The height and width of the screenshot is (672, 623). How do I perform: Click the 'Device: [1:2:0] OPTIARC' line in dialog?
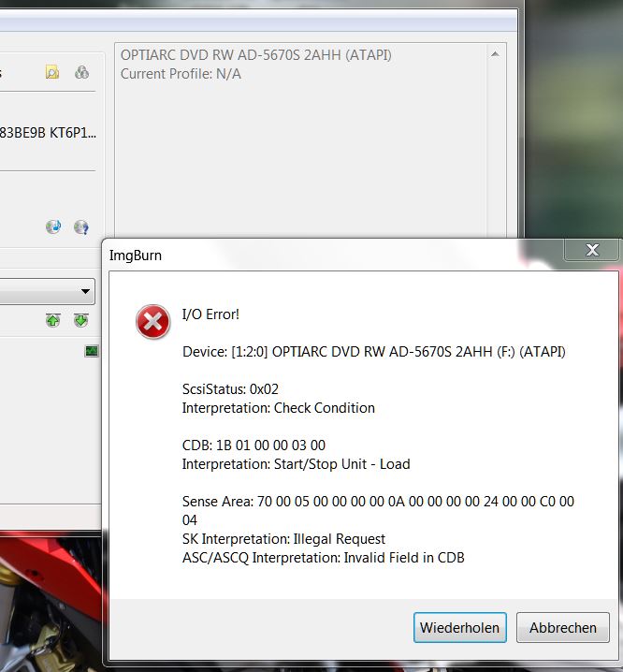click(373, 352)
